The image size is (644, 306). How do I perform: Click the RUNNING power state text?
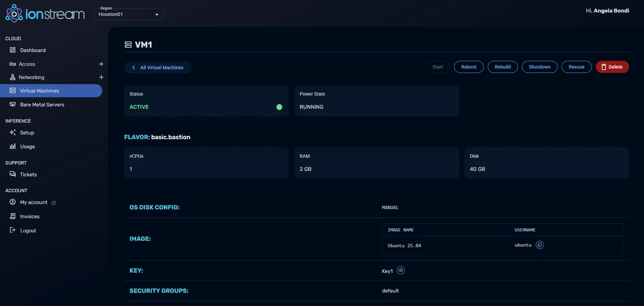tap(311, 107)
